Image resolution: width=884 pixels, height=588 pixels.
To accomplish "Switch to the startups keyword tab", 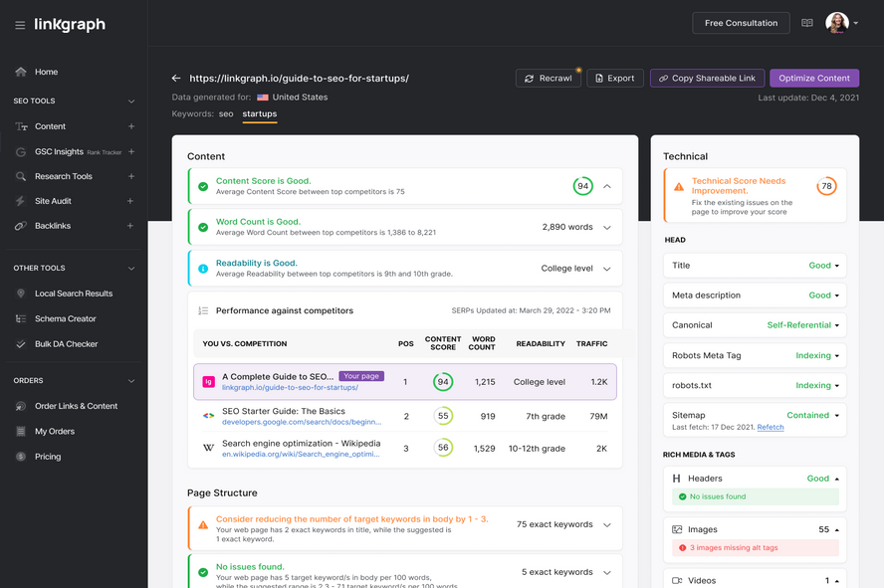I will pos(259,113).
